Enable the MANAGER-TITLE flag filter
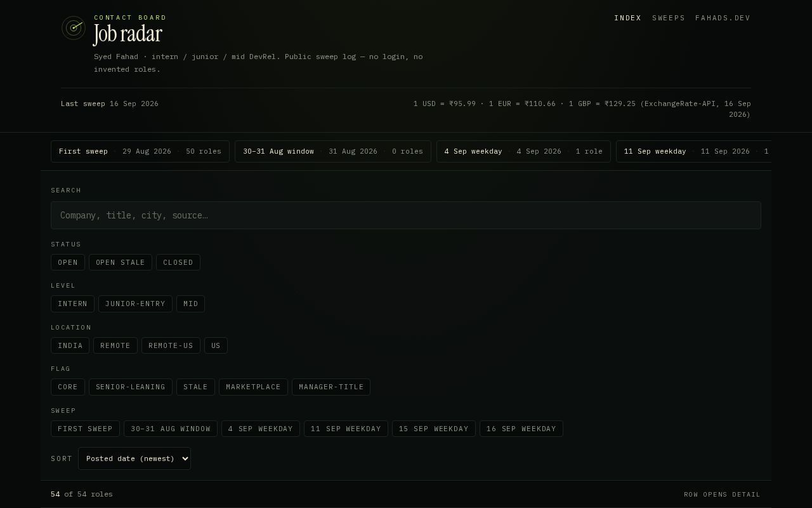The height and width of the screenshot is (508, 812). pos(331,387)
